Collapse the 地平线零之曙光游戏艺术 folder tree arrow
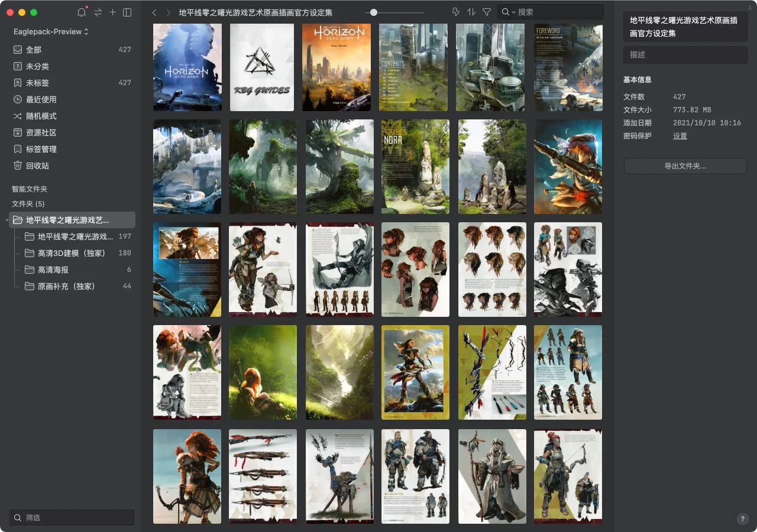This screenshot has width=757, height=532. (x=7, y=220)
